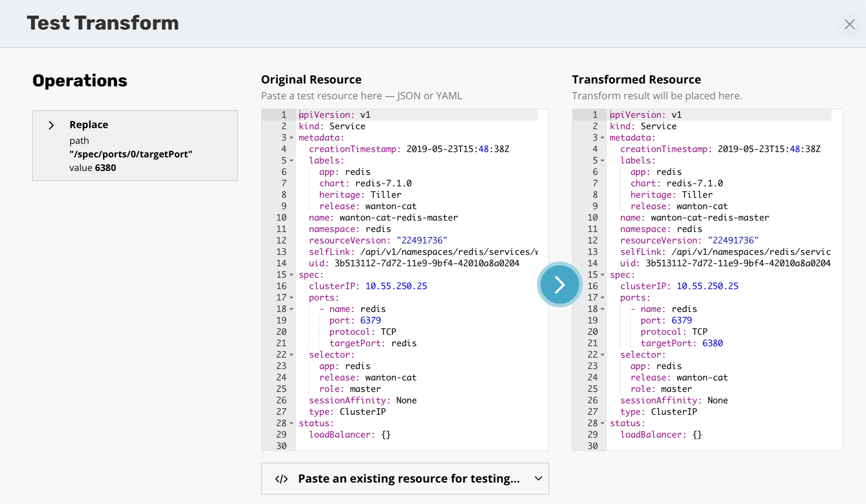Collapse the status section in Transformed Resource

click(603, 424)
